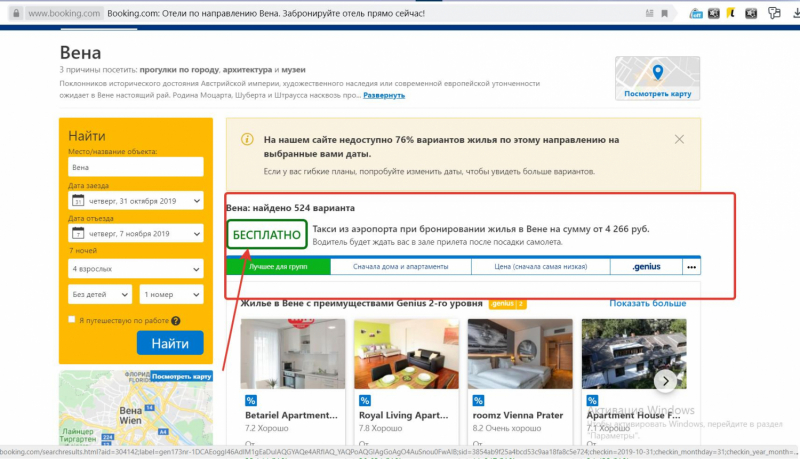
Task: Click the genius 2 level badge
Action: (x=507, y=303)
